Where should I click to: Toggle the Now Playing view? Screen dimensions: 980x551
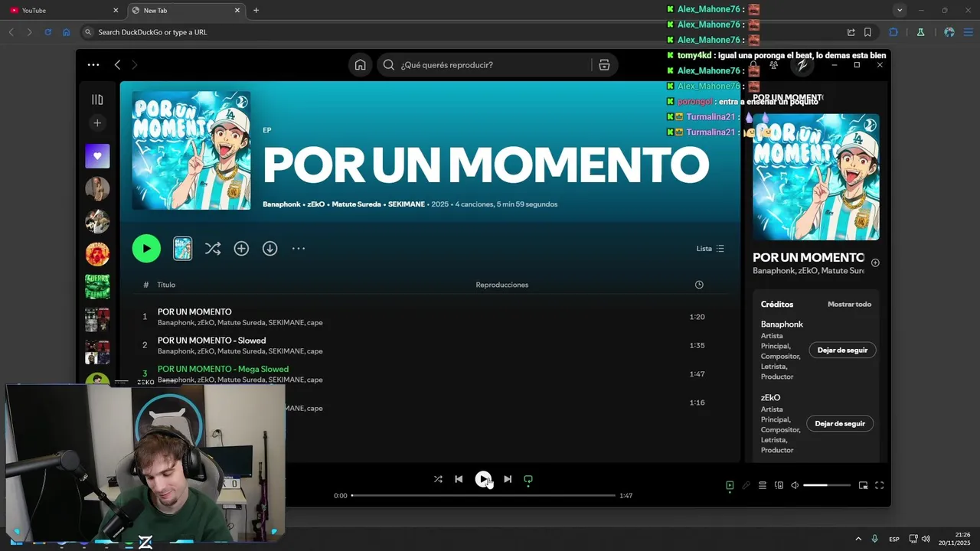pyautogui.click(x=730, y=485)
